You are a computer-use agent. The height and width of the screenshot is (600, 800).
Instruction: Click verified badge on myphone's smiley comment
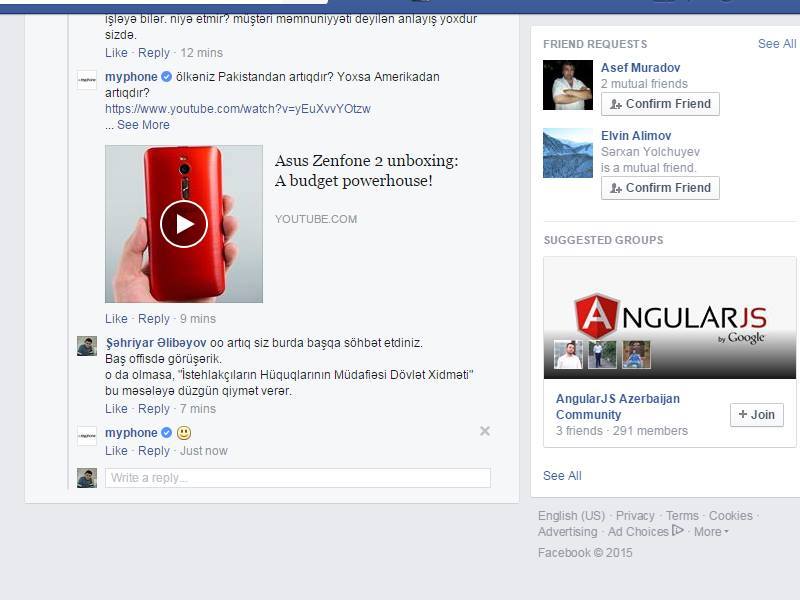[166, 433]
